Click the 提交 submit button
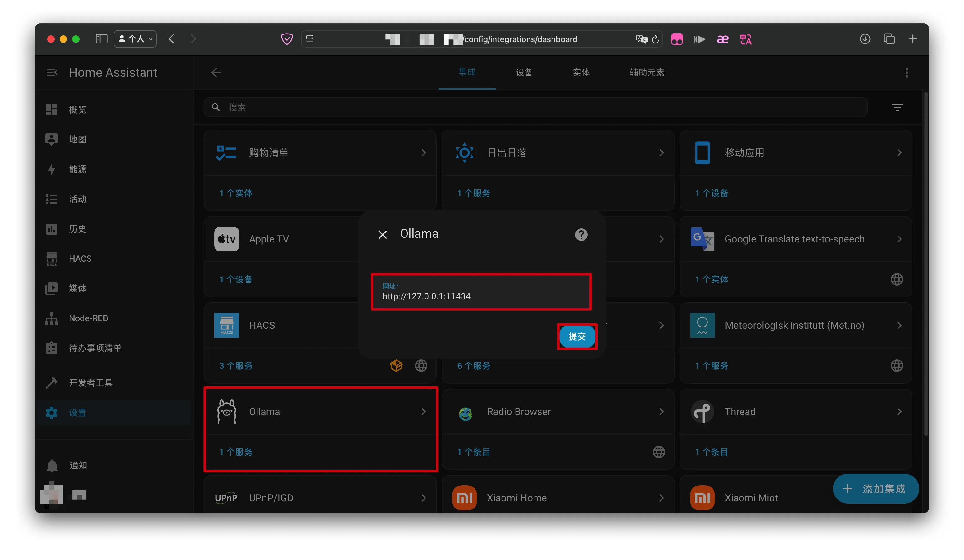 point(576,336)
